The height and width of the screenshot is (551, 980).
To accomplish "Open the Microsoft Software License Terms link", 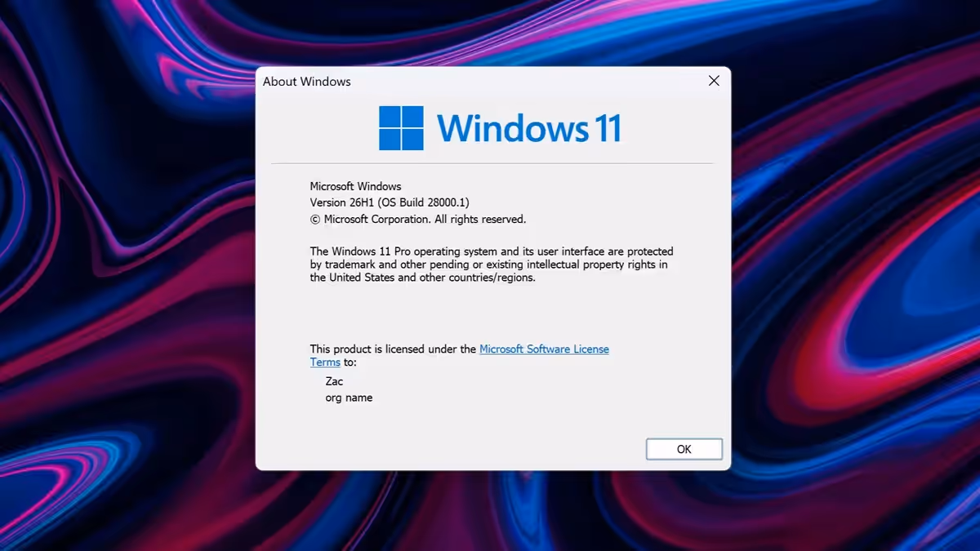I will tap(544, 349).
